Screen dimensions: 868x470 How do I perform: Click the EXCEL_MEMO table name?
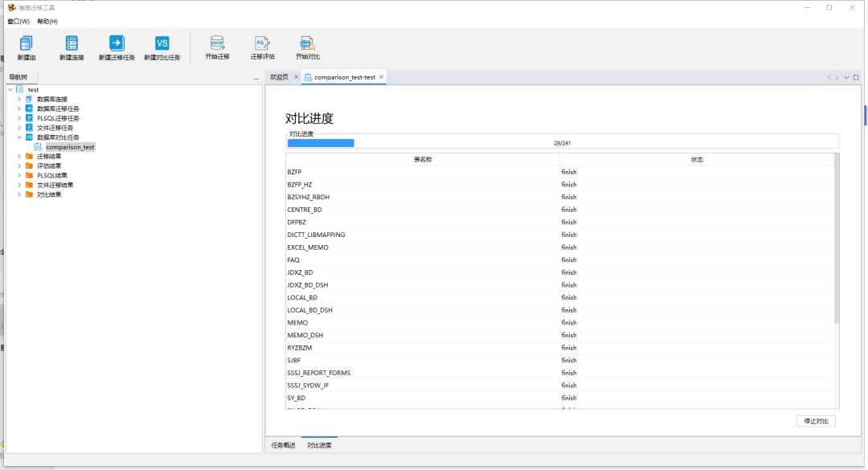pos(308,247)
